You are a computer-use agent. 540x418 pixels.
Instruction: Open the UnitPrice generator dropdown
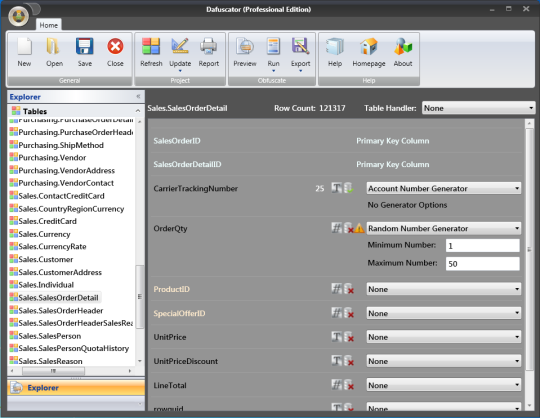coord(444,337)
